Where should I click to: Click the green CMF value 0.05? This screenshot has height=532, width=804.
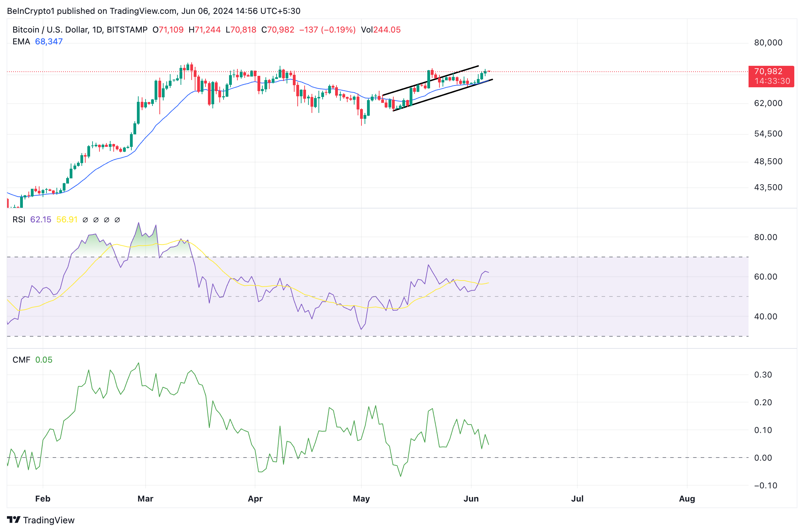click(x=44, y=360)
